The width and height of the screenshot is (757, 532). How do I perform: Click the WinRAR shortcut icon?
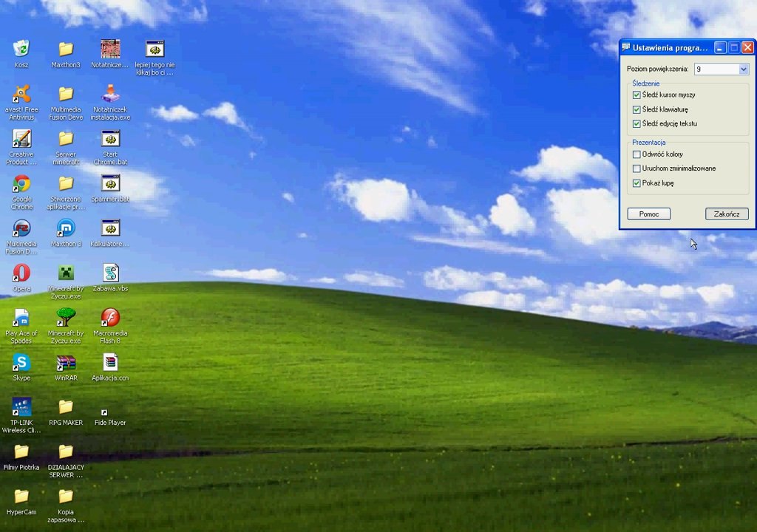[66, 363]
